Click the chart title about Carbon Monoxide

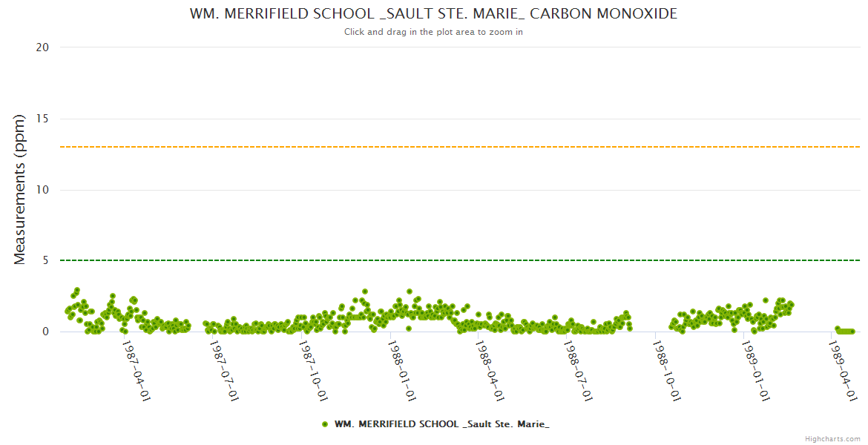[x=433, y=14]
